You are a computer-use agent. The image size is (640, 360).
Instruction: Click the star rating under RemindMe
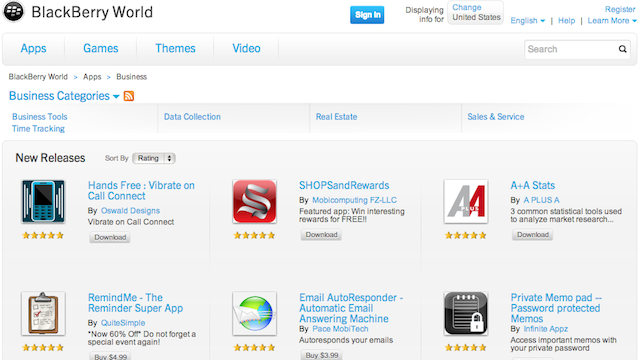(x=43, y=348)
